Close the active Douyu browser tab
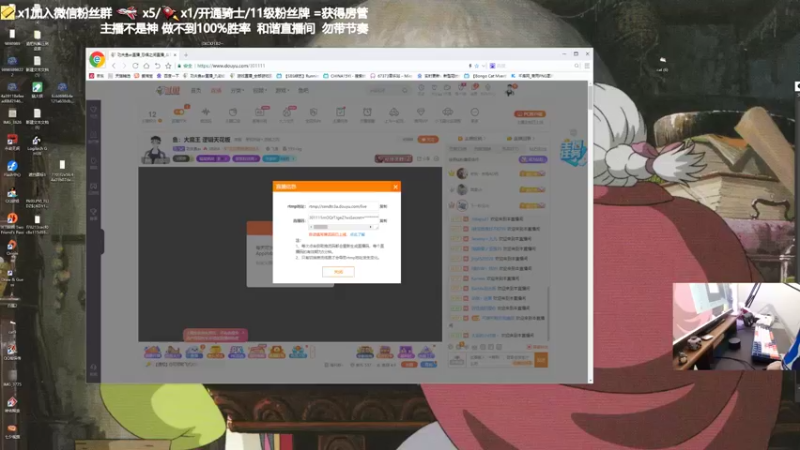 pyautogui.click(x=175, y=55)
